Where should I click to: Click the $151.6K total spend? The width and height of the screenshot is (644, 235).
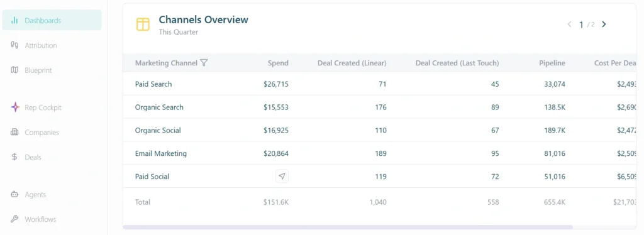click(x=276, y=202)
